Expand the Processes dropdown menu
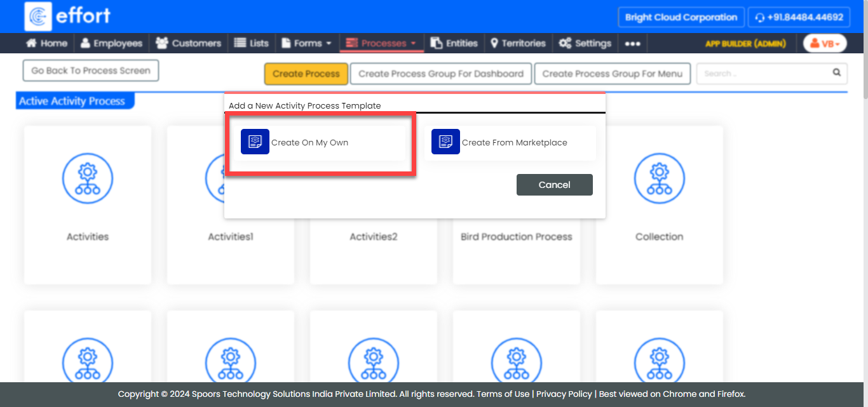The width and height of the screenshot is (868, 407). coord(381,44)
